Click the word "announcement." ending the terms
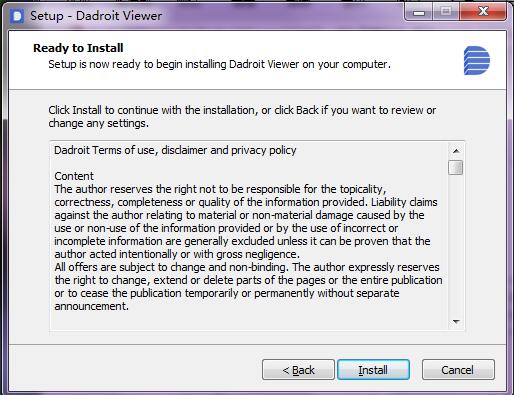The image size is (514, 395). (x=92, y=306)
